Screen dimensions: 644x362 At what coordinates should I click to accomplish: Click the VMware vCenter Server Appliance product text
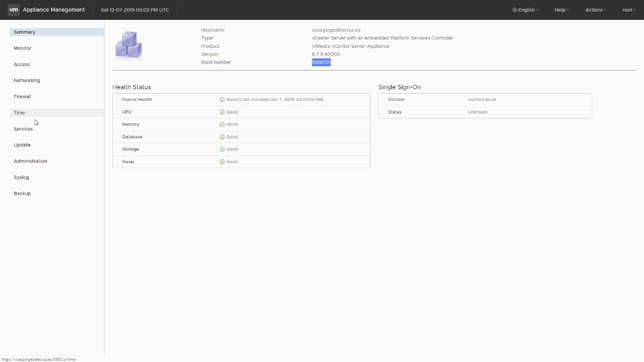(351, 46)
